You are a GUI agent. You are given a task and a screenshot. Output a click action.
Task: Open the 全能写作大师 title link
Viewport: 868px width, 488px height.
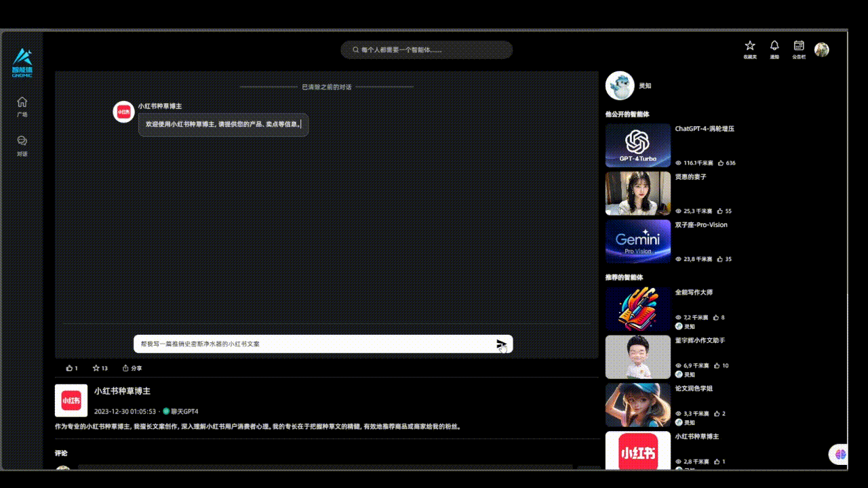(694, 293)
